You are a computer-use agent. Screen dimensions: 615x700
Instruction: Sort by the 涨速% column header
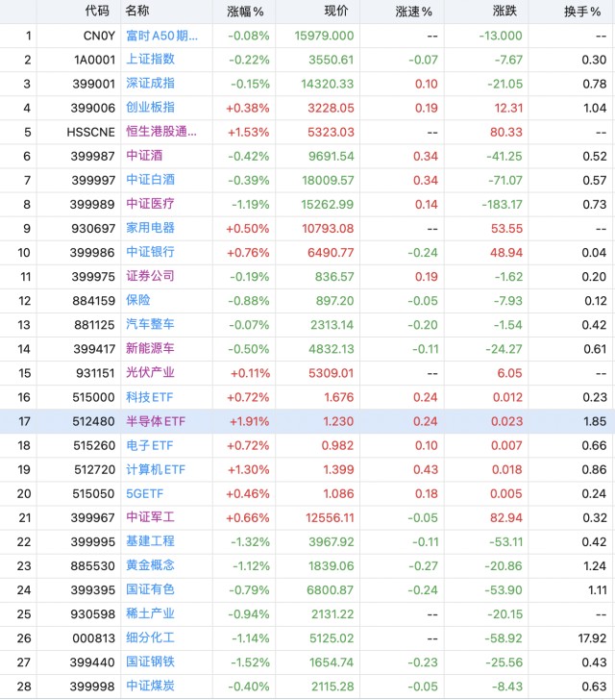tap(414, 12)
